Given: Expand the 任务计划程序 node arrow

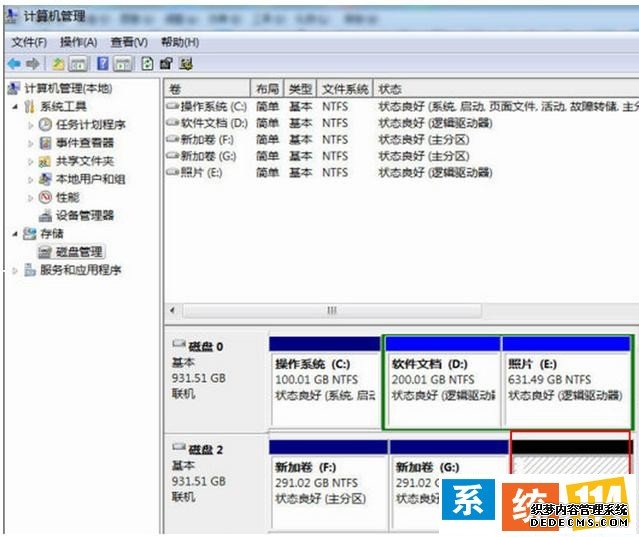Looking at the screenshot, I should click(x=31, y=125).
